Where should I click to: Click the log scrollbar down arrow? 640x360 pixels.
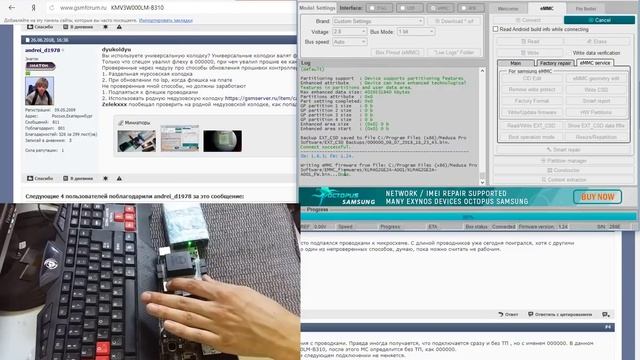(482, 182)
